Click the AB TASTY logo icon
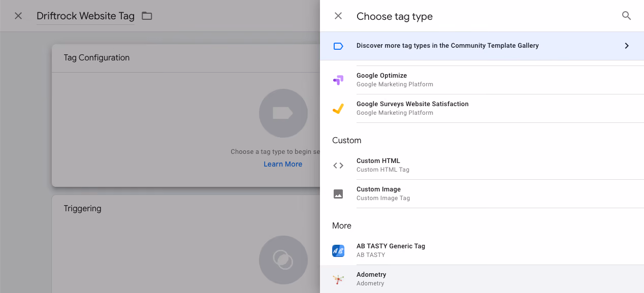This screenshot has height=293, width=644. (x=338, y=250)
